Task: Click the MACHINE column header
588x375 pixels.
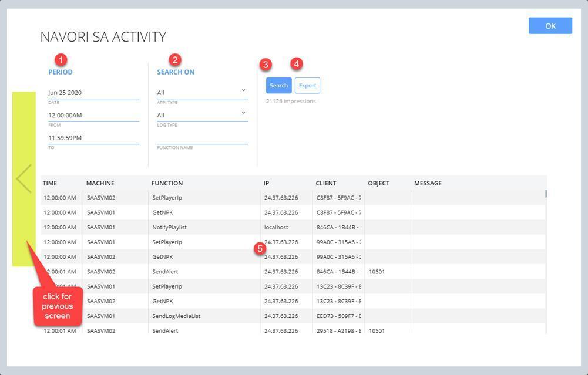Action: click(100, 183)
